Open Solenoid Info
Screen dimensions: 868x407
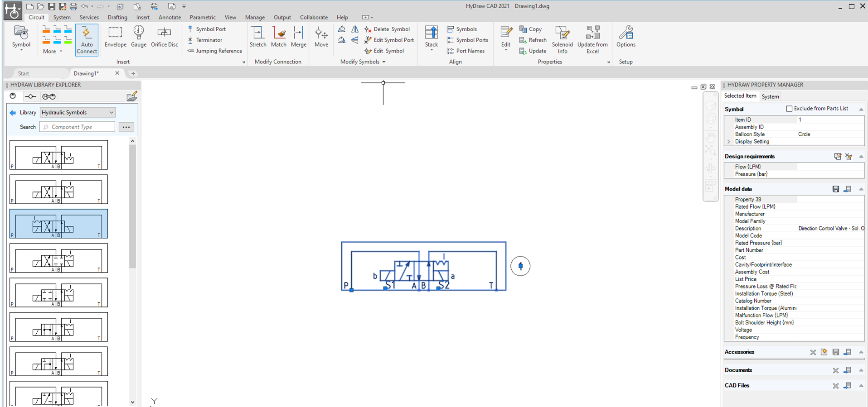562,40
